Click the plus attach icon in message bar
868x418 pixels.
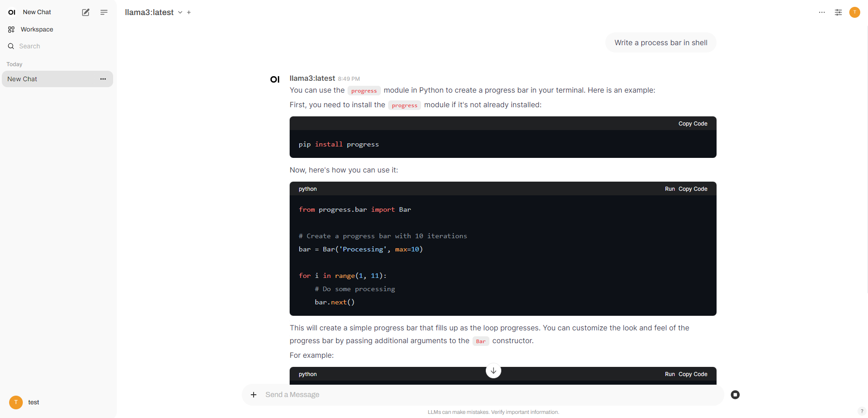[254, 395]
